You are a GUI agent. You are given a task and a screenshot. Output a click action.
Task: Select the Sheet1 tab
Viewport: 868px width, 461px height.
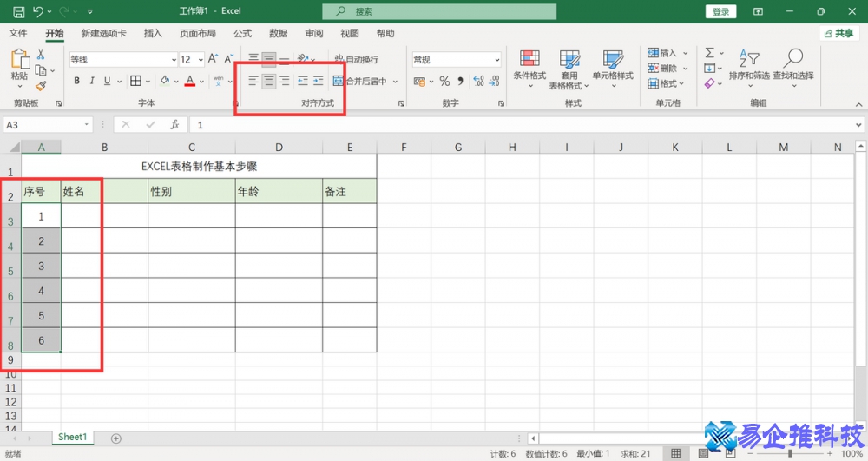[x=73, y=438]
